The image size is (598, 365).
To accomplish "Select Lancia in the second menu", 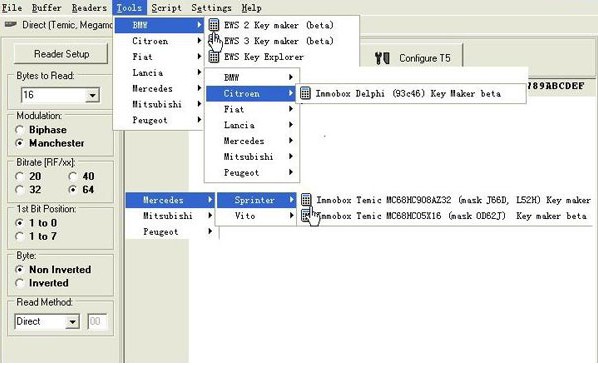I will tap(252, 125).
